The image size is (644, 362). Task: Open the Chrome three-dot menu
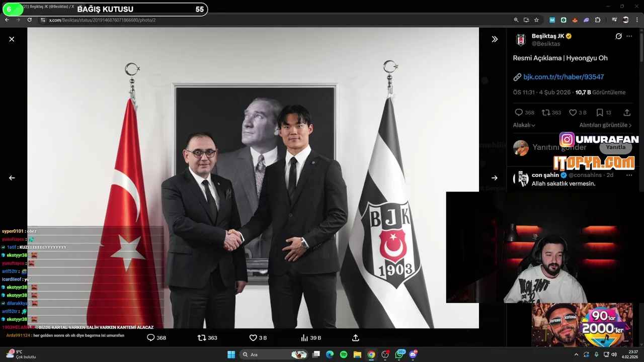click(637, 20)
